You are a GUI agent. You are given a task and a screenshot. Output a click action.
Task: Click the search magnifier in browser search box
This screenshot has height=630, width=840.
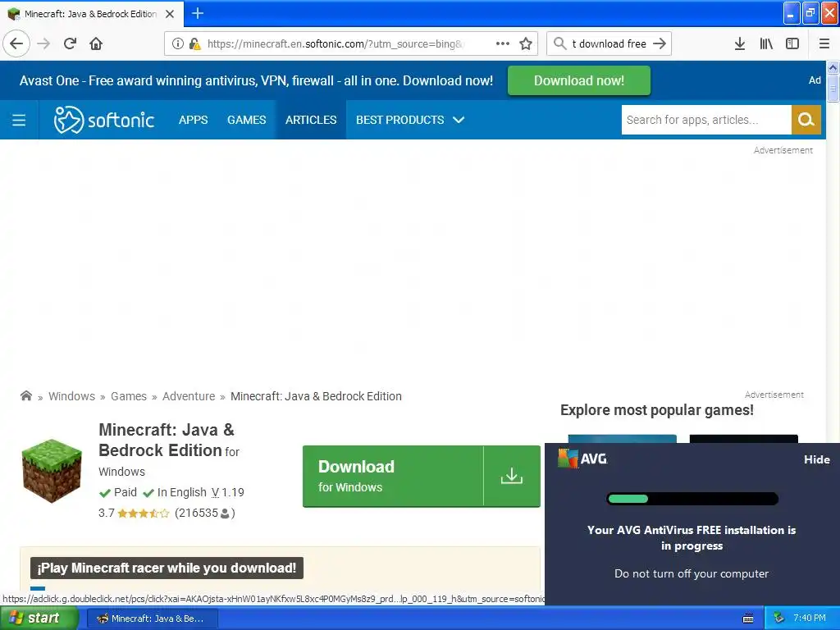tap(559, 43)
